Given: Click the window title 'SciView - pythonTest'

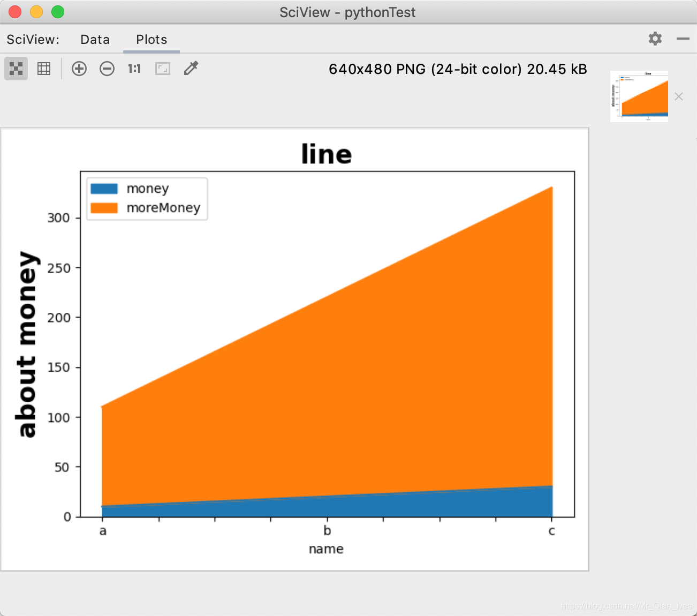Looking at the screenshot, I should tap(347, 12).
